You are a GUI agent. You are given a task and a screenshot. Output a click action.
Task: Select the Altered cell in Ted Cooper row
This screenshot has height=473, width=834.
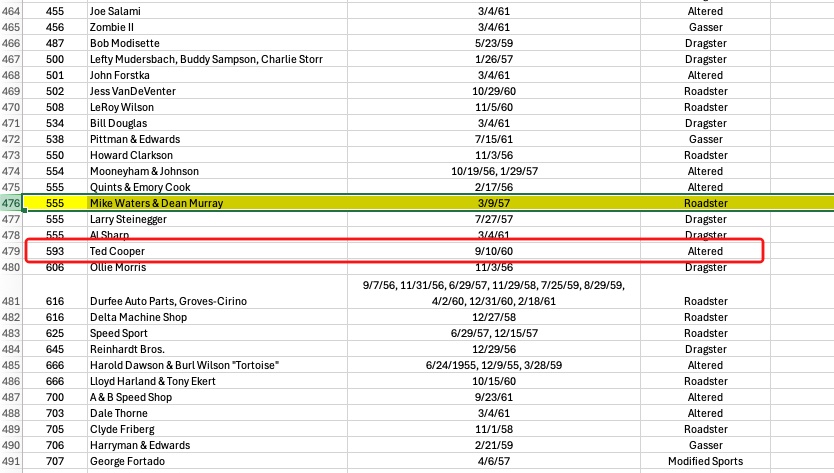pos(705,251)
